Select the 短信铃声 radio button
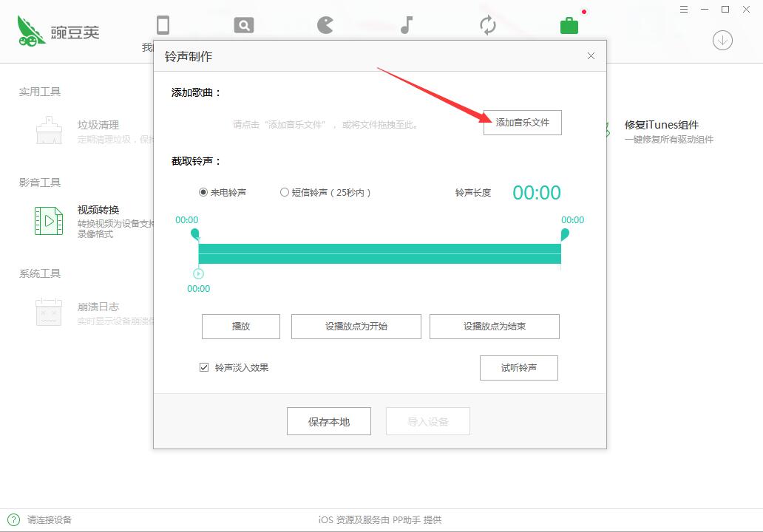The image size is (763, 532). [x=284, y=191]
